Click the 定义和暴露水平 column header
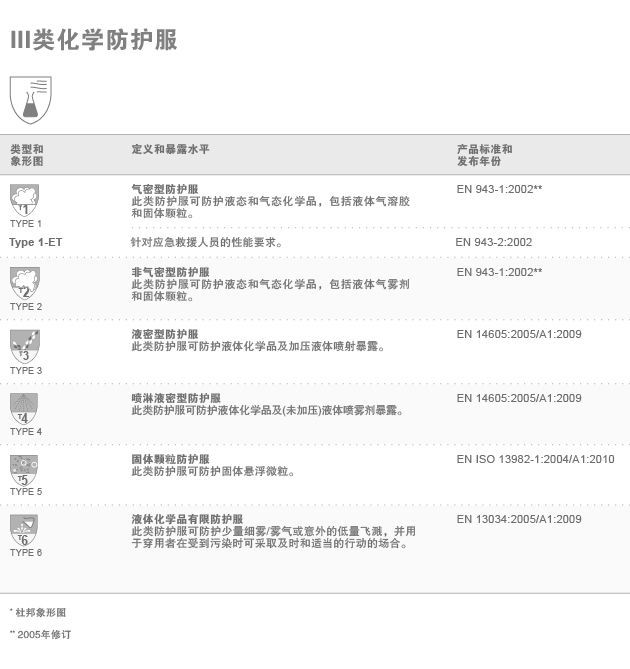The image size is (630, 669). pos(170,149)
